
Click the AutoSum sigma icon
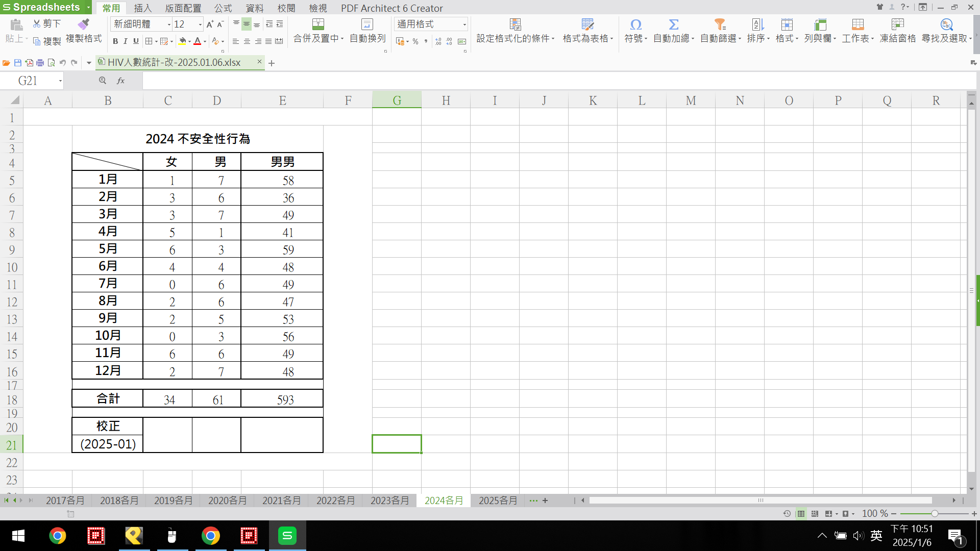[673, 24]
